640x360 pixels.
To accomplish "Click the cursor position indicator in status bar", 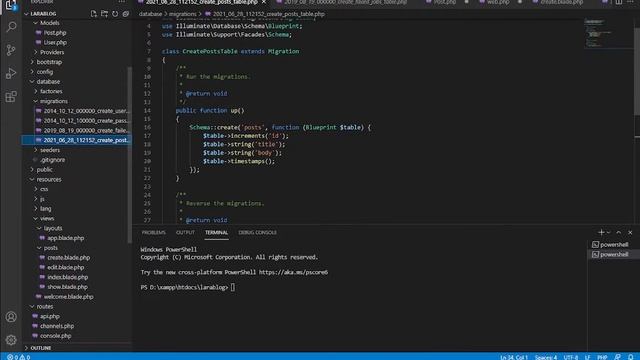I will [x=514, y=357].
